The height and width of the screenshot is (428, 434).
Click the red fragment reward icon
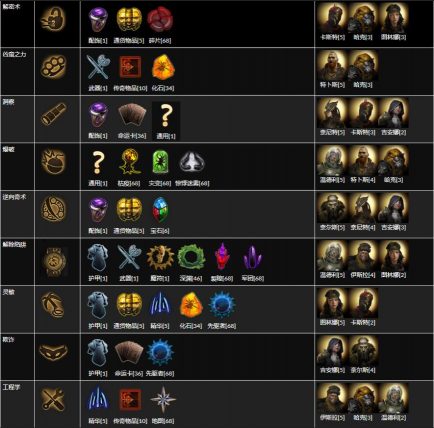point(159,20)
